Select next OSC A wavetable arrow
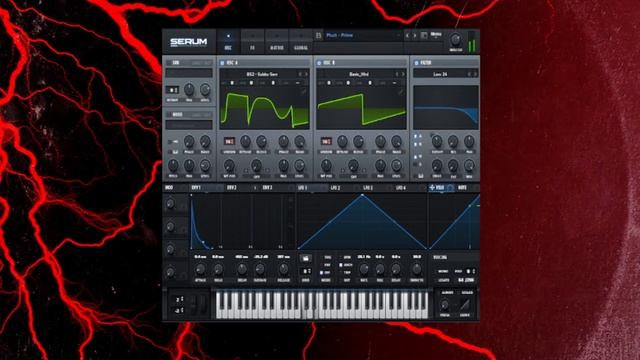640x360 pixels. pos(307,74)
